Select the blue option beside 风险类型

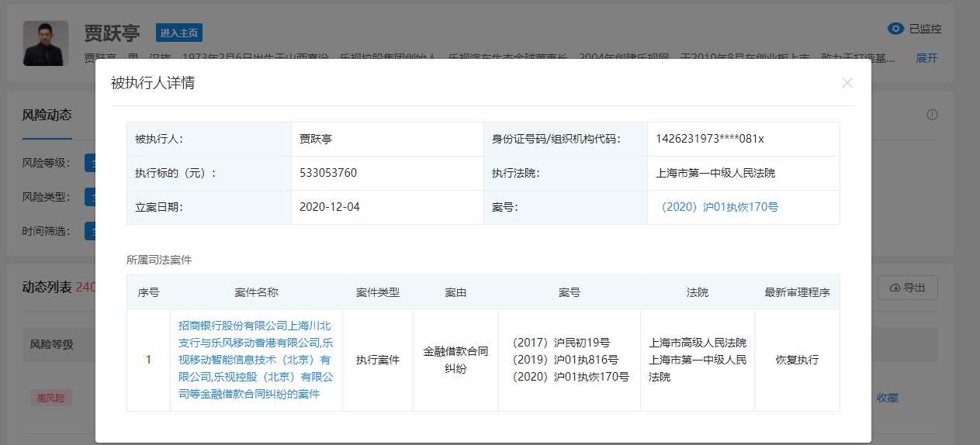[90, 198]
